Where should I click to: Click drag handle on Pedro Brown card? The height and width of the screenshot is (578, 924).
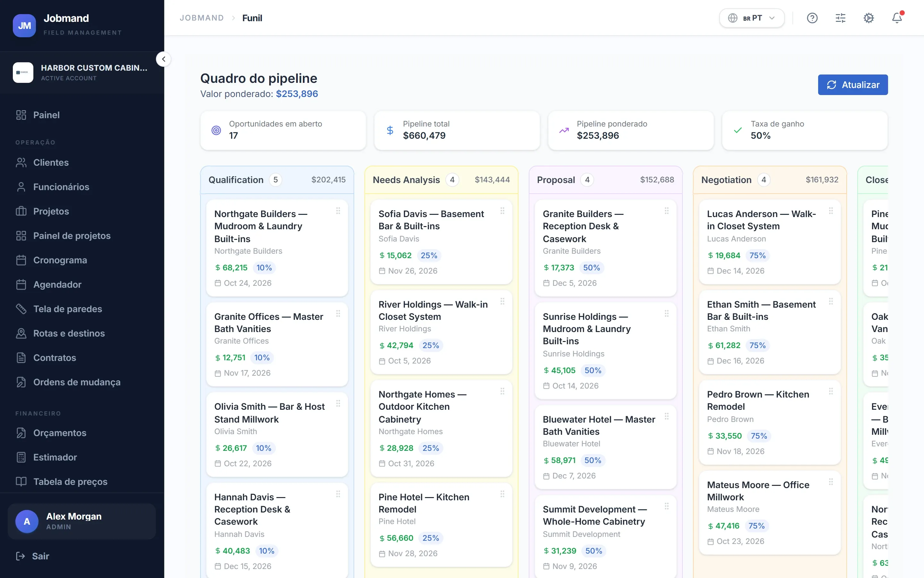pyautogui.click(x=830, y=391)
